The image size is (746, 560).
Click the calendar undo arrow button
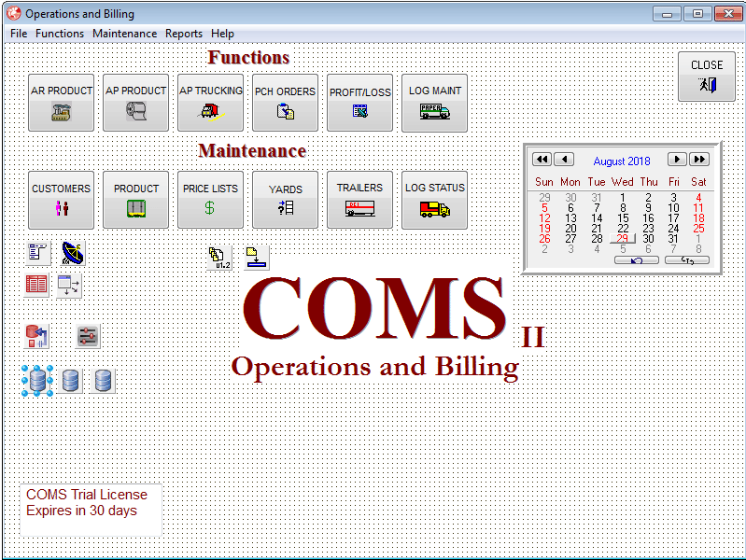(x=637, y=259)
